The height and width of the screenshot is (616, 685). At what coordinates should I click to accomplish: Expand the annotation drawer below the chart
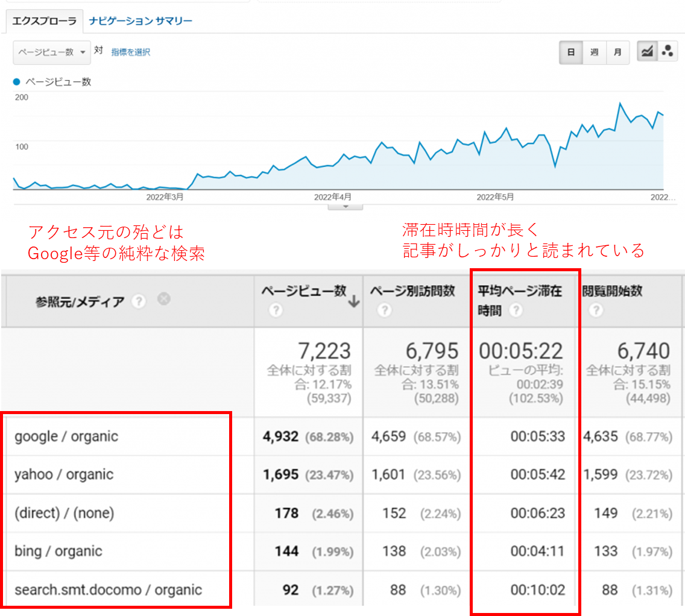346,206
